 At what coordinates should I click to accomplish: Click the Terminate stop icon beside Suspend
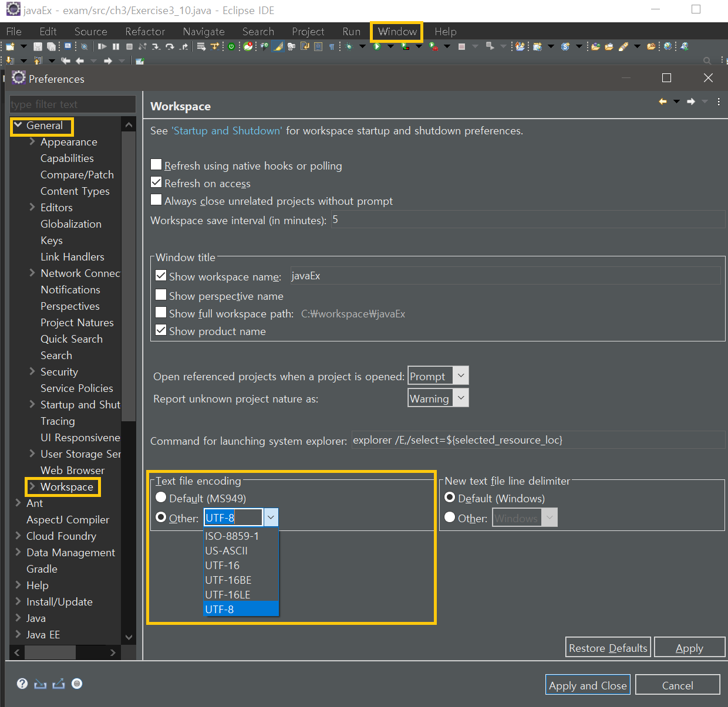pos(129,46)
